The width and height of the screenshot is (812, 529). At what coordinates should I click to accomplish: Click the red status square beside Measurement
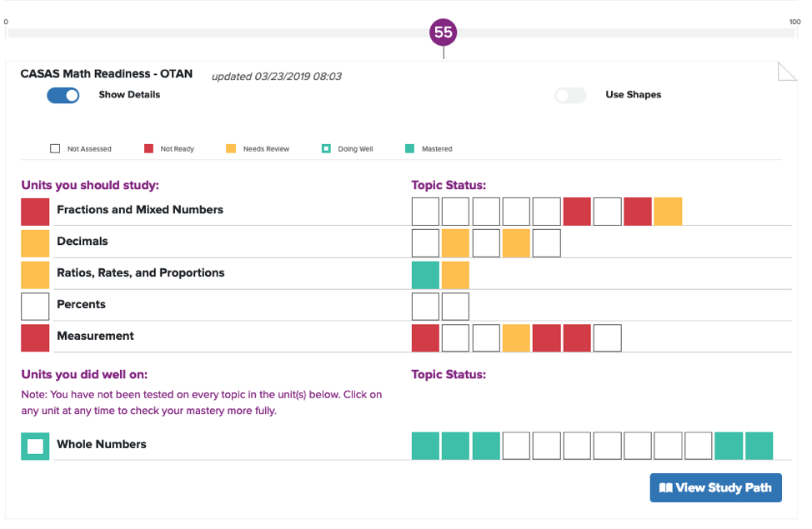[x=35, y=338]
